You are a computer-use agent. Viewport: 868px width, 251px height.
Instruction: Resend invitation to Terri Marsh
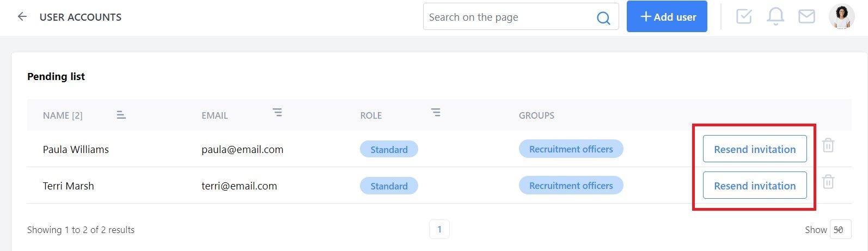tap(754, 186)
